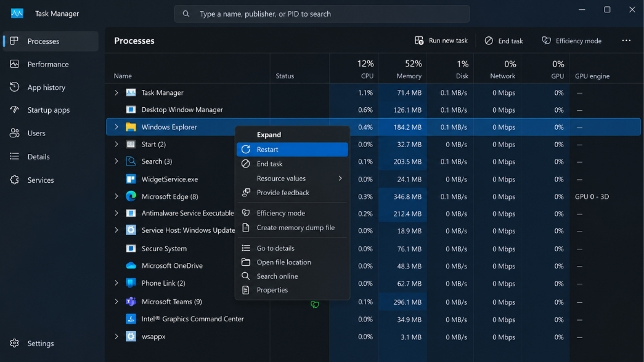Screen dimensions: 644x362
Task: Choose Create memory dump file
Action: coord(292,227)
